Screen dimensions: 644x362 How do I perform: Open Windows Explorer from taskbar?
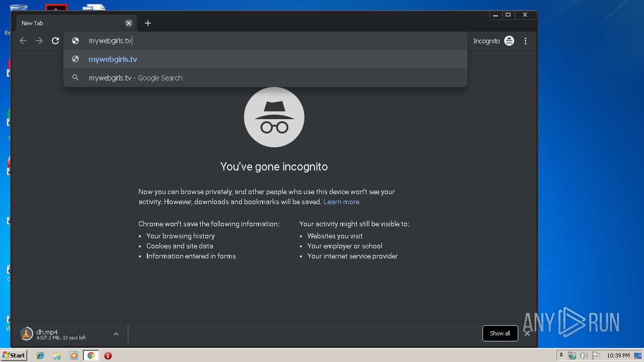coord(57,355)
